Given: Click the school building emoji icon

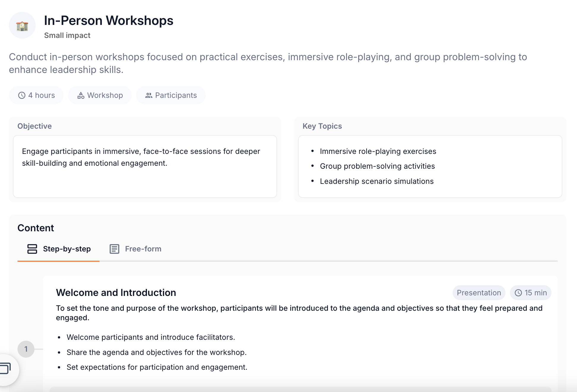Looking at the screenshot, I should [22, 26].
